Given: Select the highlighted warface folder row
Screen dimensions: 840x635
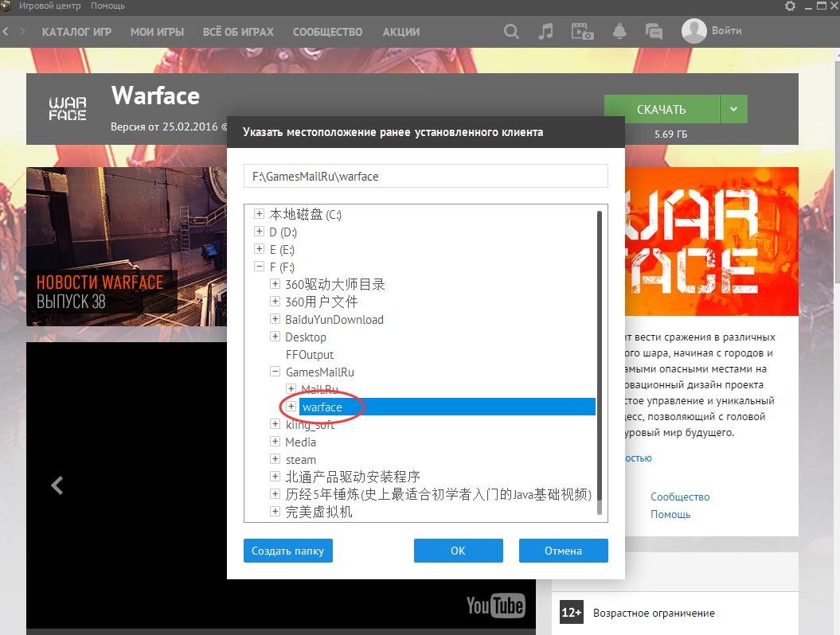Looking at the screenshot, I should (x=447, y=407).
